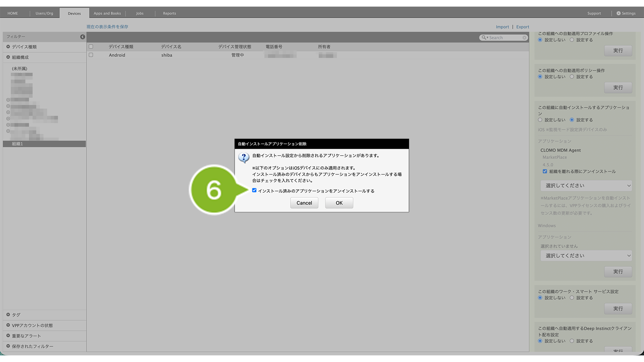Collapse the filter panel arrow icon
Screen dimensions: 644x362
tap(83, 37)
